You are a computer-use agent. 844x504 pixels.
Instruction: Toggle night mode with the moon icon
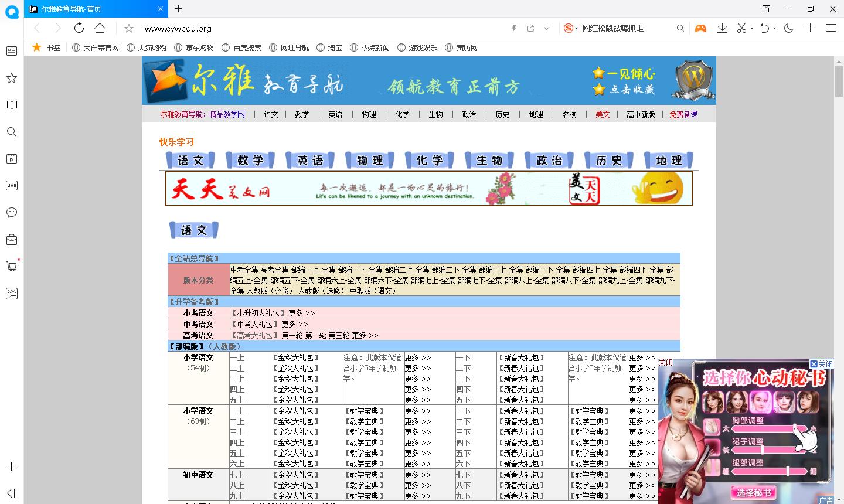point(788,28)
